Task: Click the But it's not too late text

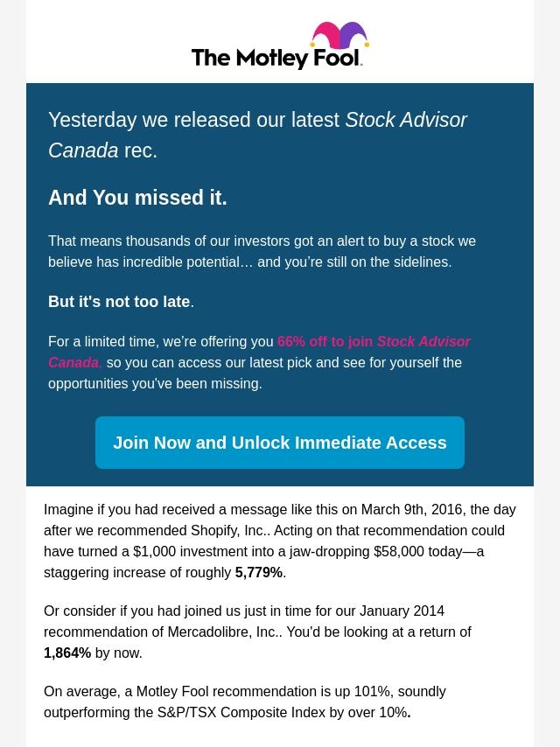Action: coord(121,302)
